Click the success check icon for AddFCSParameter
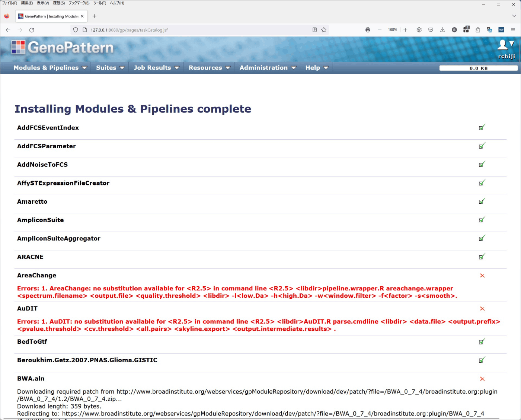Viewport: 521px width, 420px height. pos(482,146)
